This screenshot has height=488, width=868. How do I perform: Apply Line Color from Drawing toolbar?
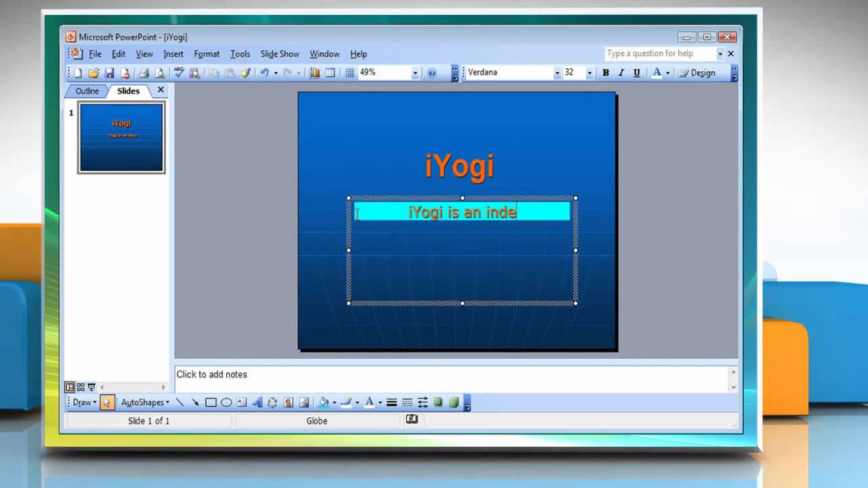coord(347,403)
